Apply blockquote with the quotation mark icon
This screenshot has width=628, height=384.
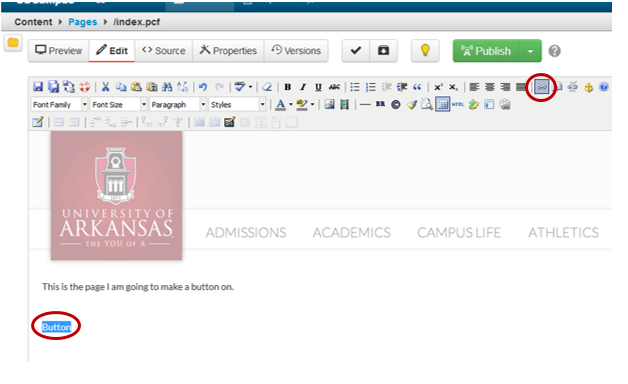click(417, 86)
